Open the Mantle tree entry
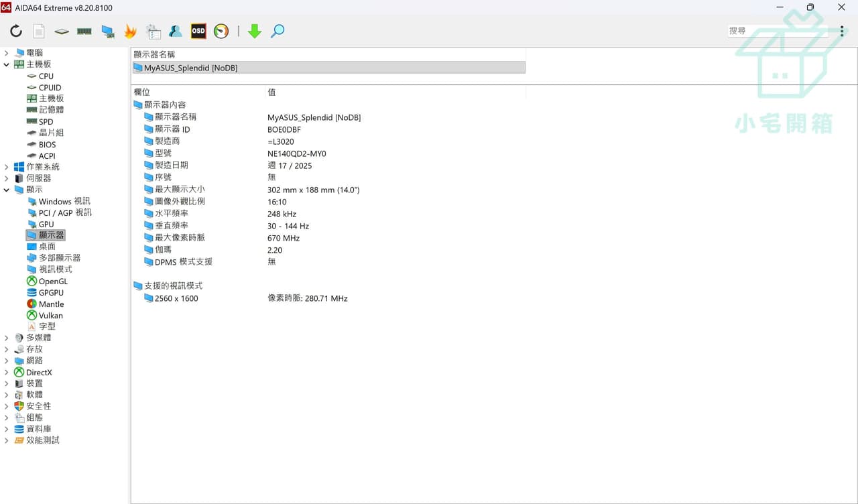This screenshot has height=504, width=858. pos(51,304)
